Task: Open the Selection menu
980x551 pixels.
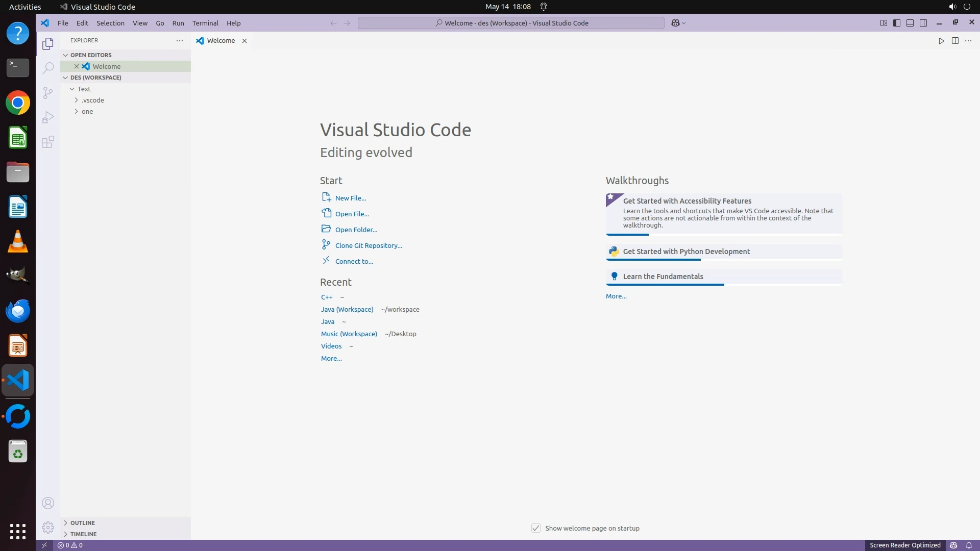Action: pos(110,23)
